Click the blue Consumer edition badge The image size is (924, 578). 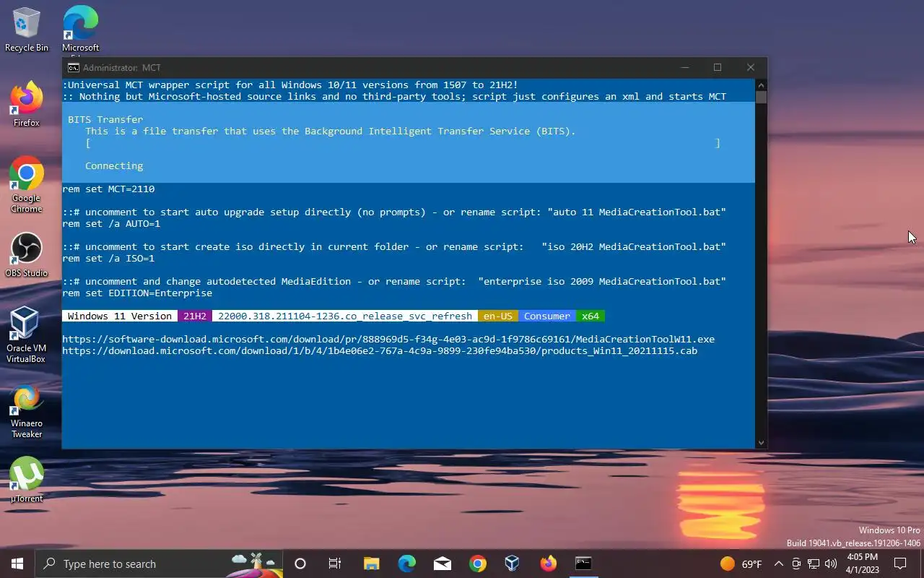547,316
